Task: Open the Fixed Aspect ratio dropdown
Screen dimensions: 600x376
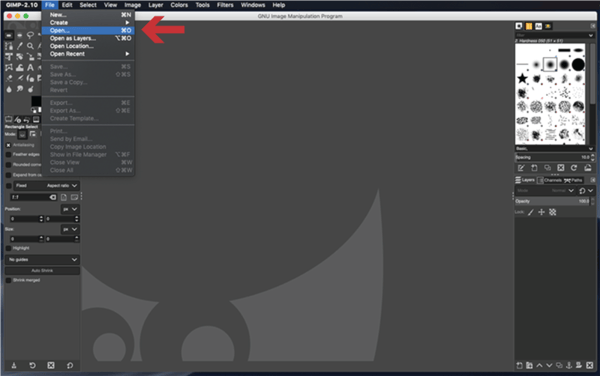Action: pos(46,186)
